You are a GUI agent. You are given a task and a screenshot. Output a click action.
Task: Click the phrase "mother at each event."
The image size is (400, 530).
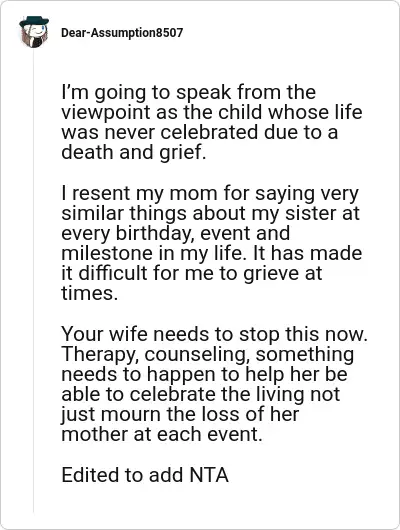coord(162,434)
